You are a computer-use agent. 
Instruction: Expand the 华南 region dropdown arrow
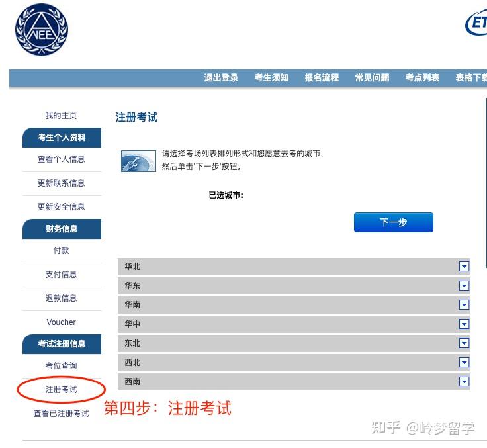pos(464,305)
